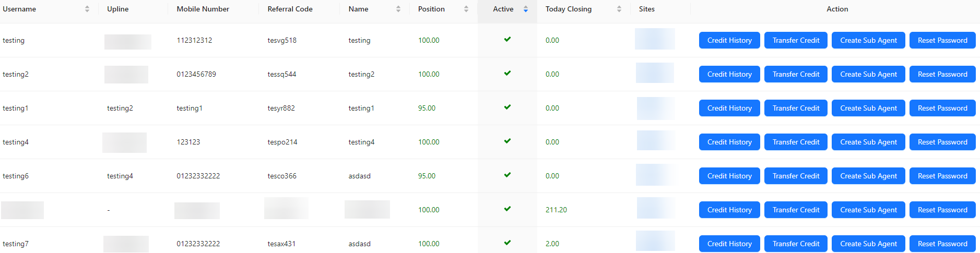Click the Upline column header
Image resolution: width=980 pixels, height=253 pixels.
(x=118, y=9)
